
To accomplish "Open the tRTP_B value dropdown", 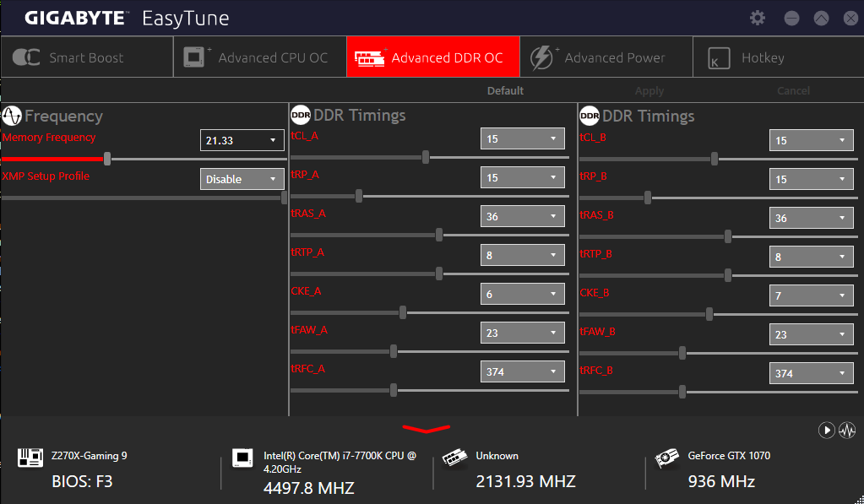I will [811, 257].
